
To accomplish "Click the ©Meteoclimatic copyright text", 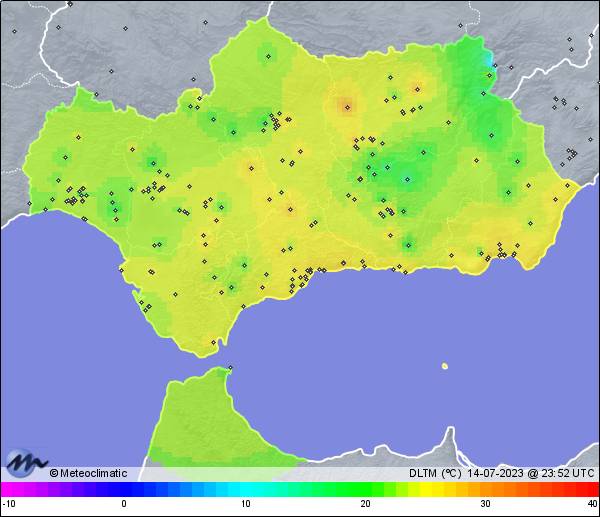I will tap(88, 473).
